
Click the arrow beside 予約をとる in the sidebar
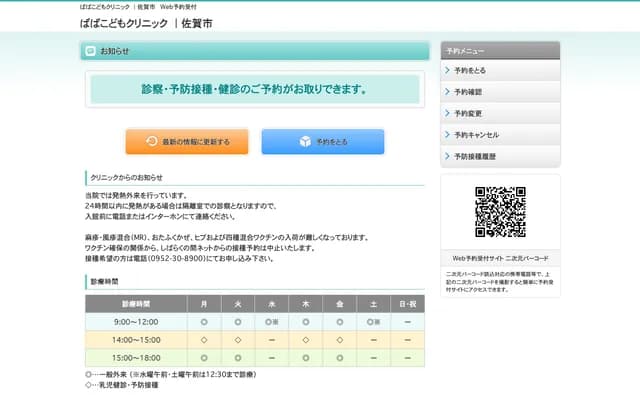447,71
